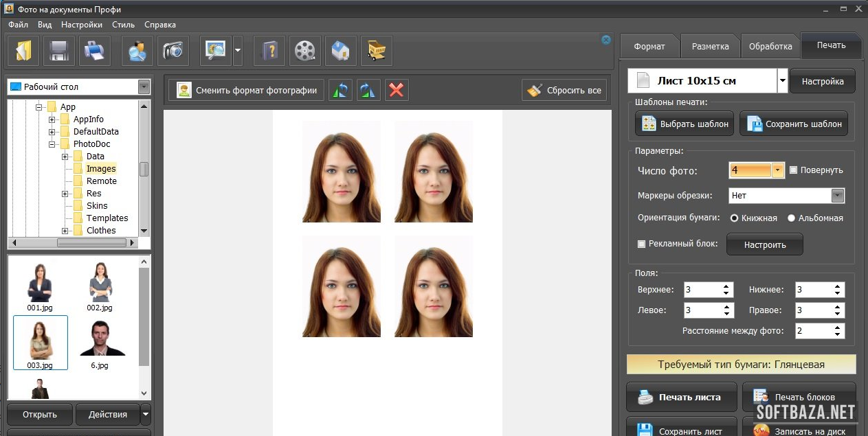Select Альбомная paper orientation
Image resolution: width=868 pixels, height=436 pixels.
(791, 218)
